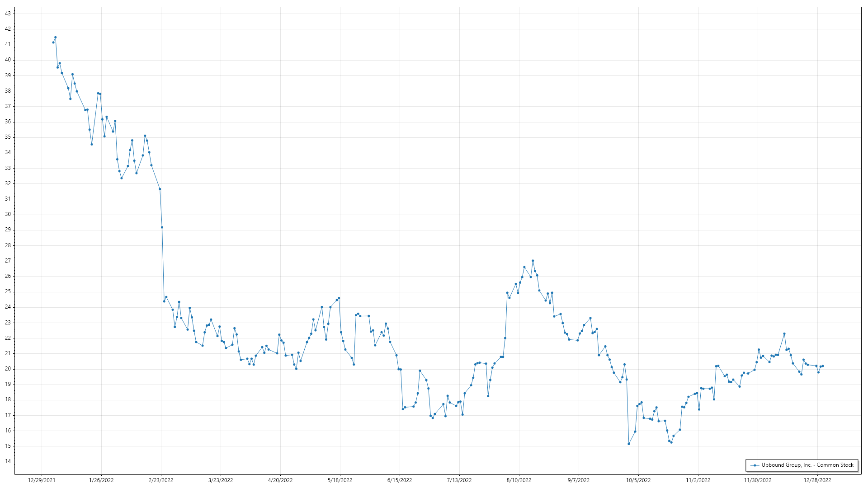Screen dimensions: 868x488
Task: Click the August peak data point at 27
Action: click(533, 261)
